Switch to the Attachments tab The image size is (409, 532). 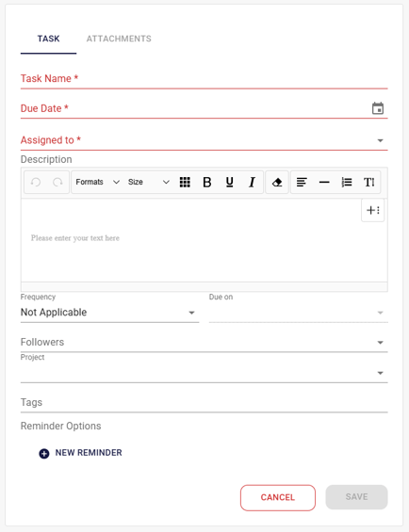click(x=119, y=39)
